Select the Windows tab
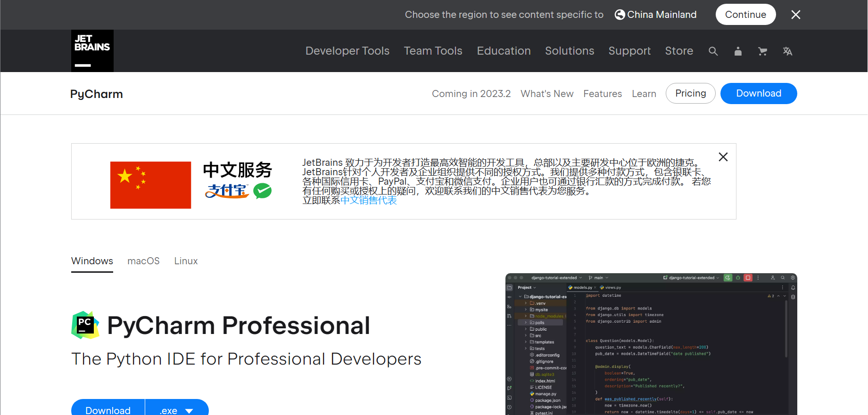868x415 pixels. coord(92,261)
